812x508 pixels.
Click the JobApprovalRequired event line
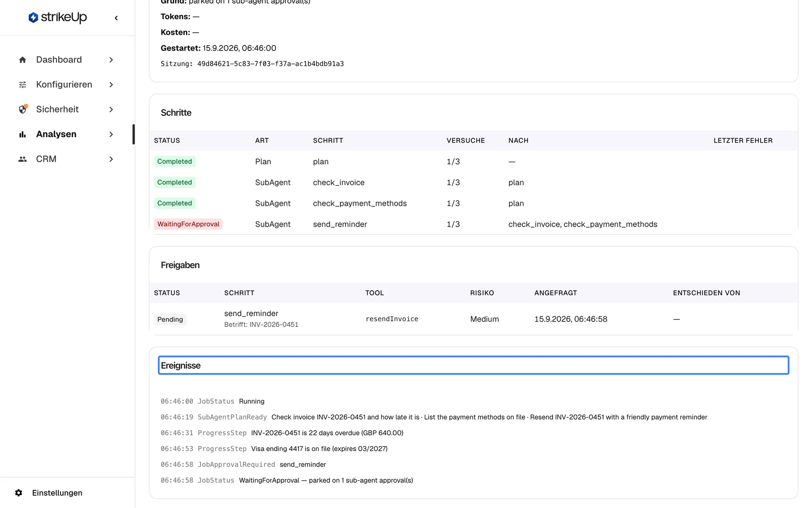coord(243,465)
